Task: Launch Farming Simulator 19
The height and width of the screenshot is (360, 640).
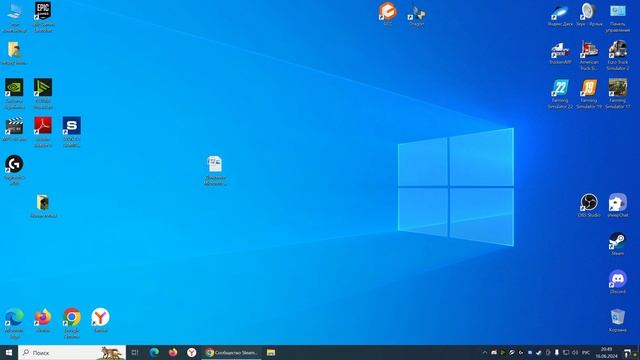Action: coord(589,94)
